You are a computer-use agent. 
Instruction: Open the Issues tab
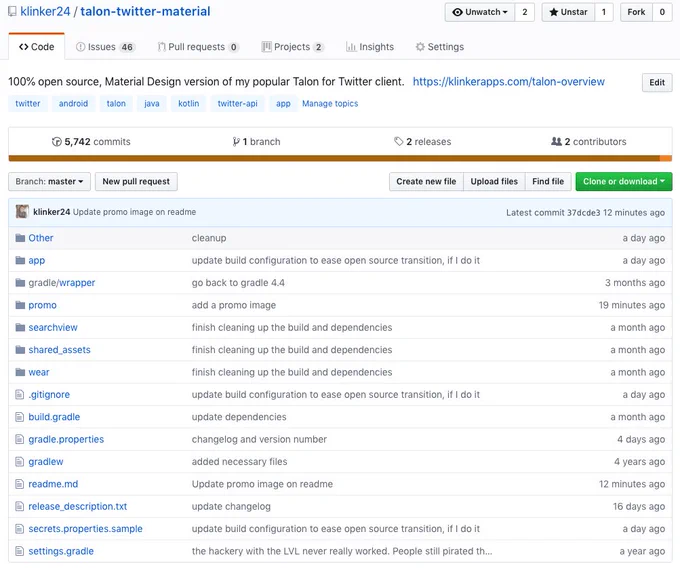(x=105, y=47)
